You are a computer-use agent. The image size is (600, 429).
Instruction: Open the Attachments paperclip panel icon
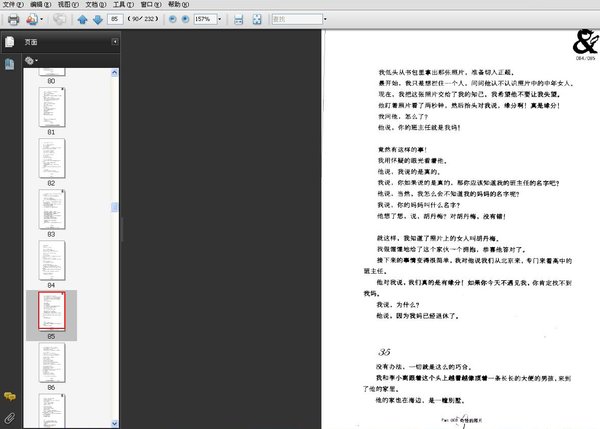10,418
